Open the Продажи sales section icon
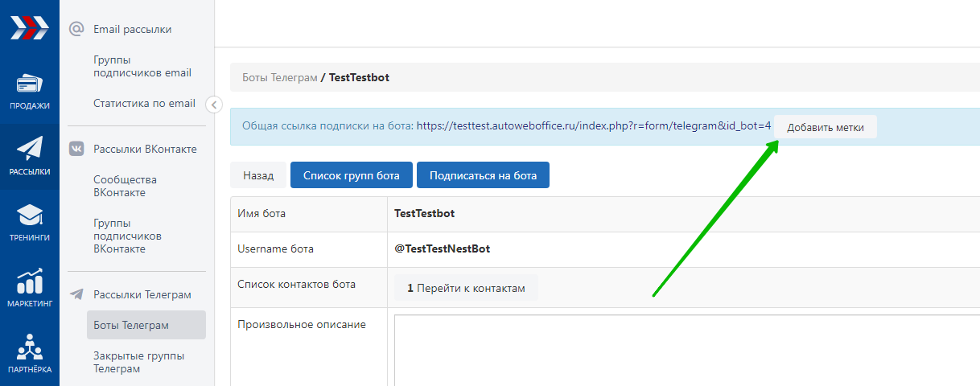This screenshot has width=980, height=386. point(29,84)
